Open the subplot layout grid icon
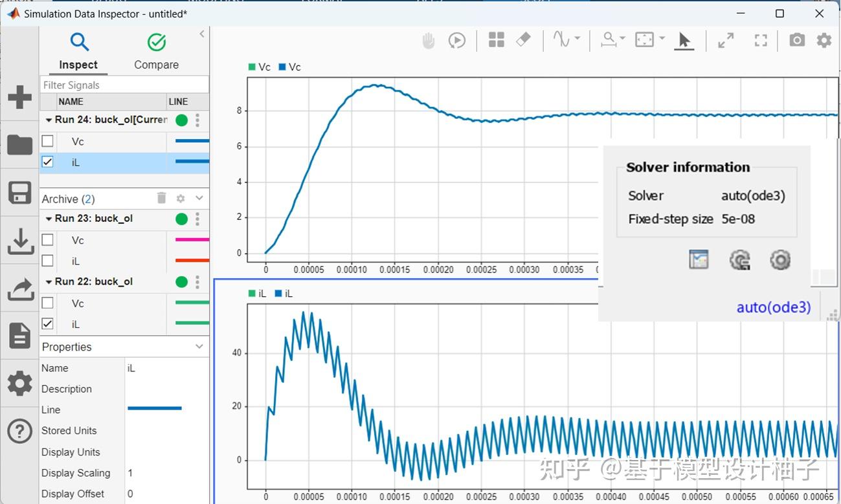 (x=497, y=40)
